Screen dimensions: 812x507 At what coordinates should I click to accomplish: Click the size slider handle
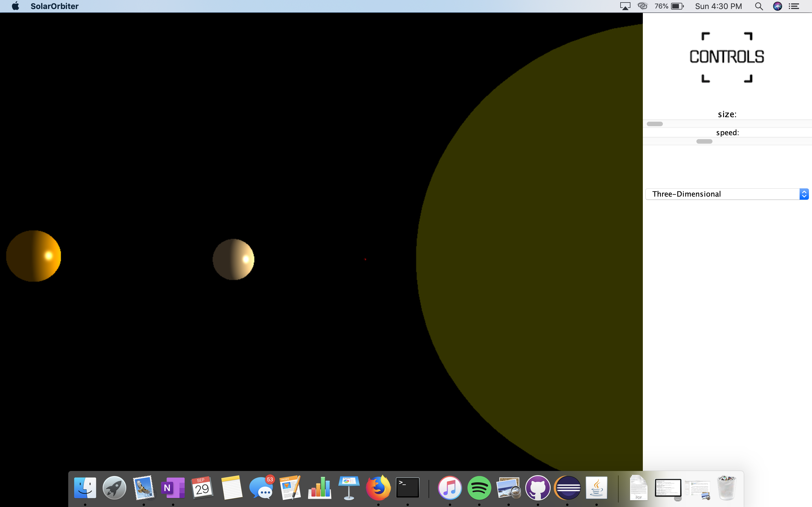tap(655, 124)
